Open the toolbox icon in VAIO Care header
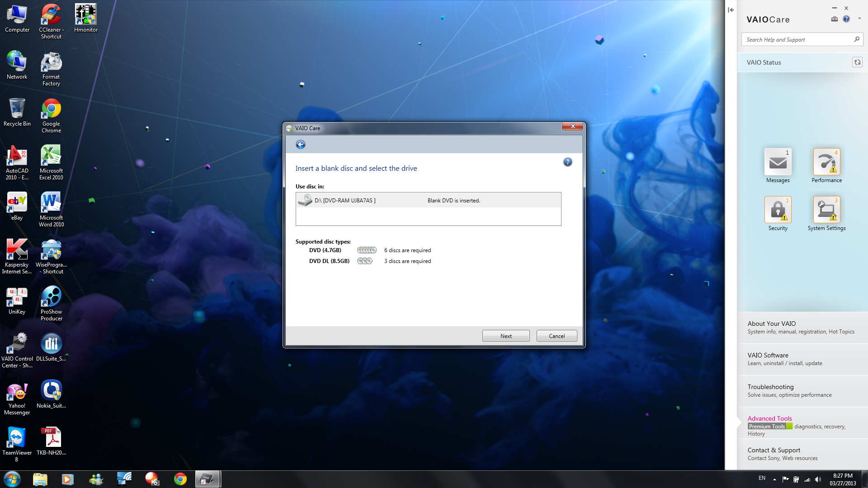 (x=834, y=19)
